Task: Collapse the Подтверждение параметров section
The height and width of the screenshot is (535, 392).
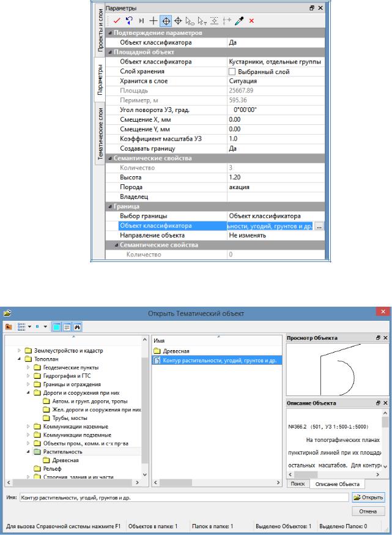Action: [x=110, y=33]
